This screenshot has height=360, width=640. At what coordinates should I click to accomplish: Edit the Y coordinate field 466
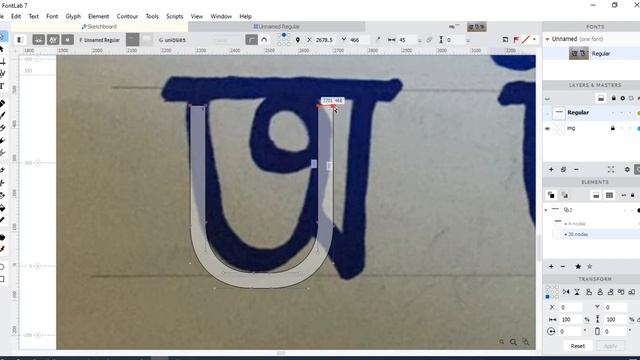(358, 40)
